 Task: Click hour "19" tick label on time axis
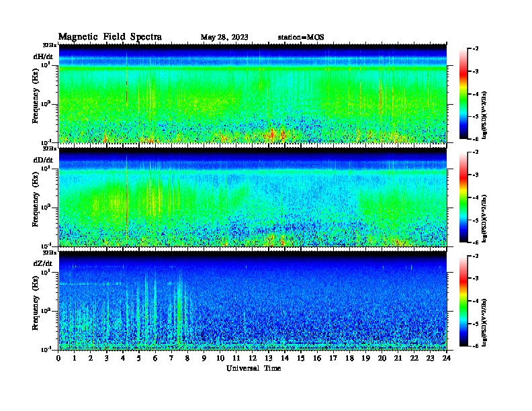pos(365,359)
